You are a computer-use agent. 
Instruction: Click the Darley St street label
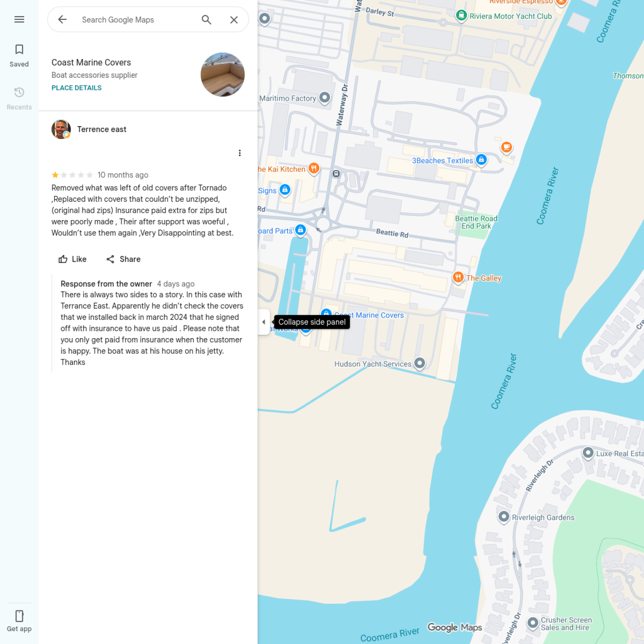tap(380, 12)
